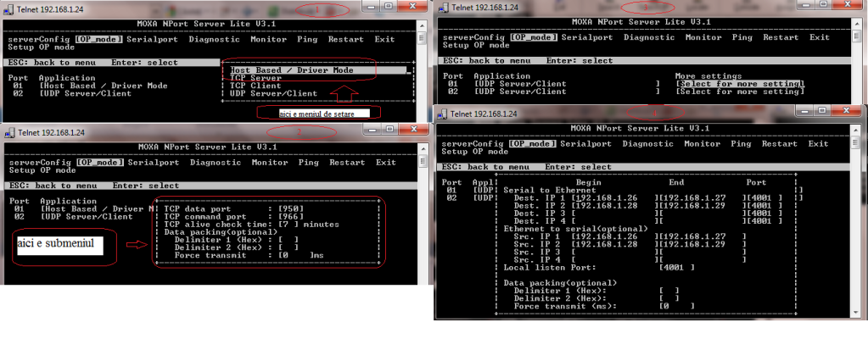This screenshot has width=868, height=361.
Task: Click the TCP data port field showing 950
Action: click(x=289, y=208)
